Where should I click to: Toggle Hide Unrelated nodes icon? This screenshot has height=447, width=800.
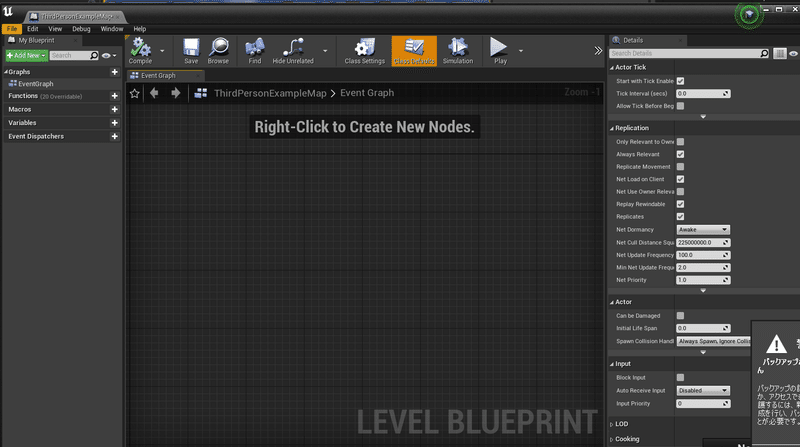pyautogui.click(x=293, y=51)
